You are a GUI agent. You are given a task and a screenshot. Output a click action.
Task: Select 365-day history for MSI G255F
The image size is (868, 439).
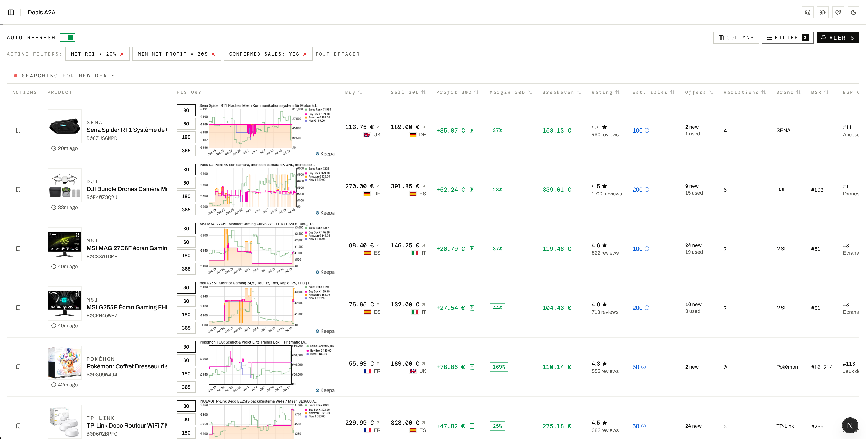click(186, 328)
